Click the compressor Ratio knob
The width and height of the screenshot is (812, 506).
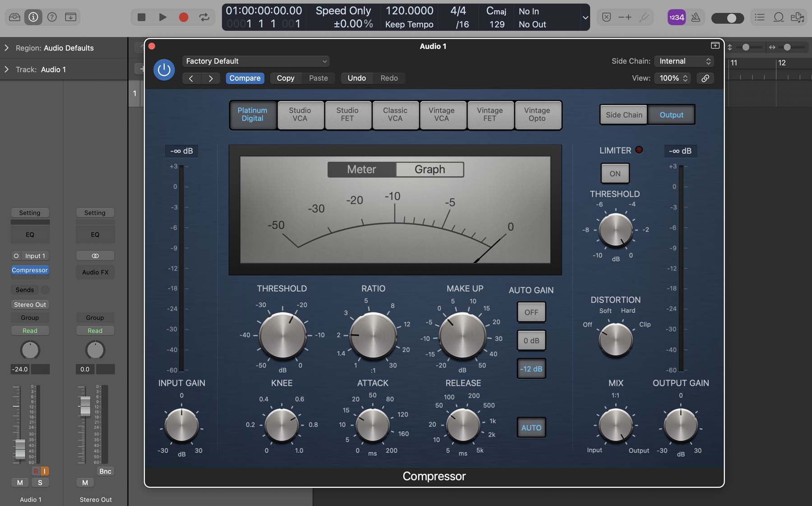(373, 336)
